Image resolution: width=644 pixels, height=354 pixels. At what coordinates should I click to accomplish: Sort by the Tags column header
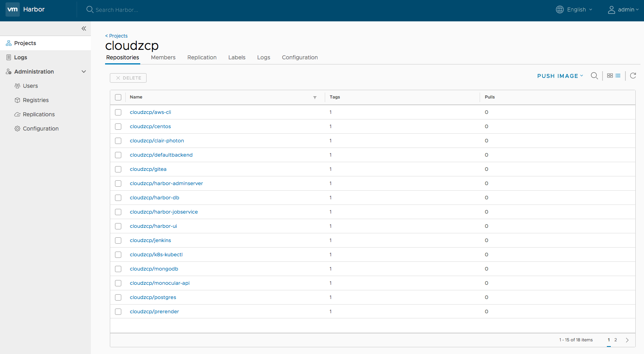tap(335, 97)
